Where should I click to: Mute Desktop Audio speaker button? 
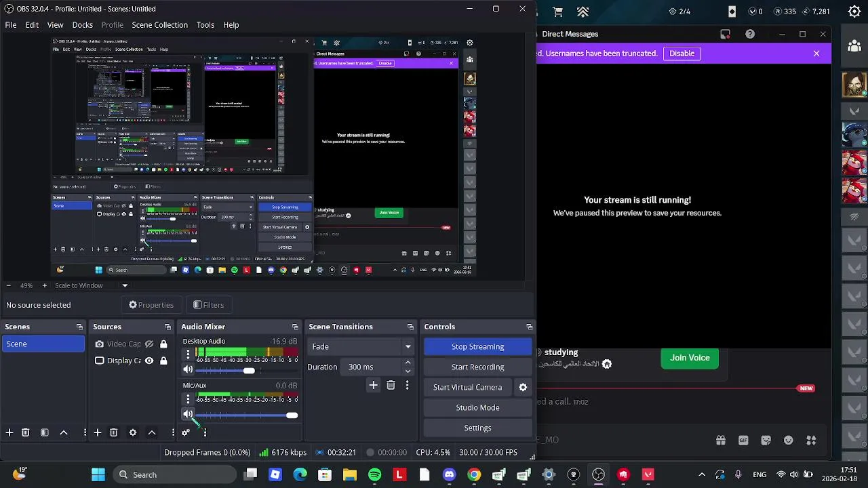coord(188,369)
